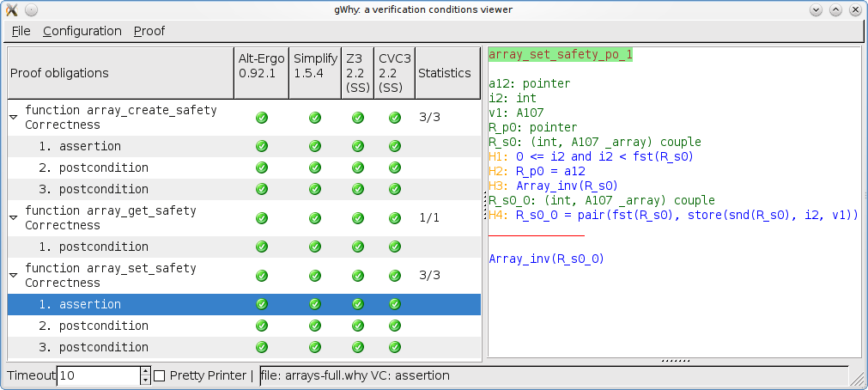This screenshot has height=390, width=868.
Task: Enable the Pretty Printer checkbox
Action: tap(160, 375)
